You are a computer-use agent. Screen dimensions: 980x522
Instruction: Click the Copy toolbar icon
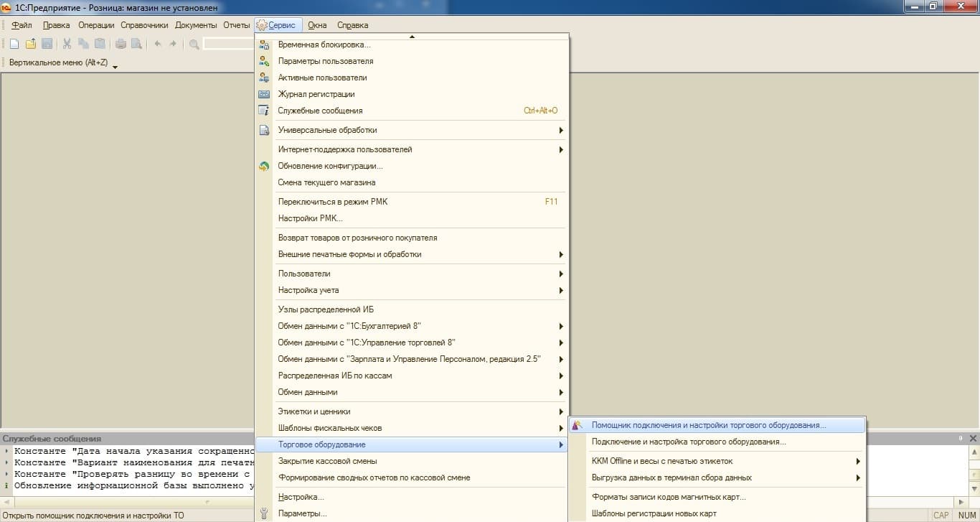coord(83,44)
